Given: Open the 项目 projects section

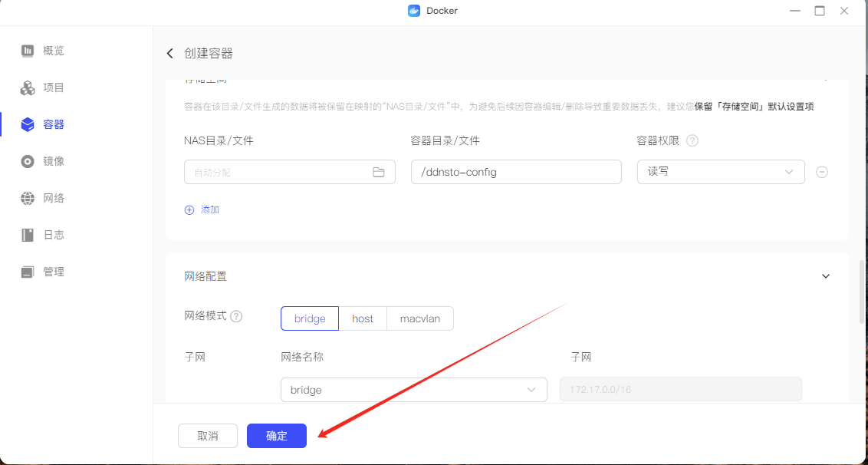Looking at the screenshot, I should click(53, 87).
